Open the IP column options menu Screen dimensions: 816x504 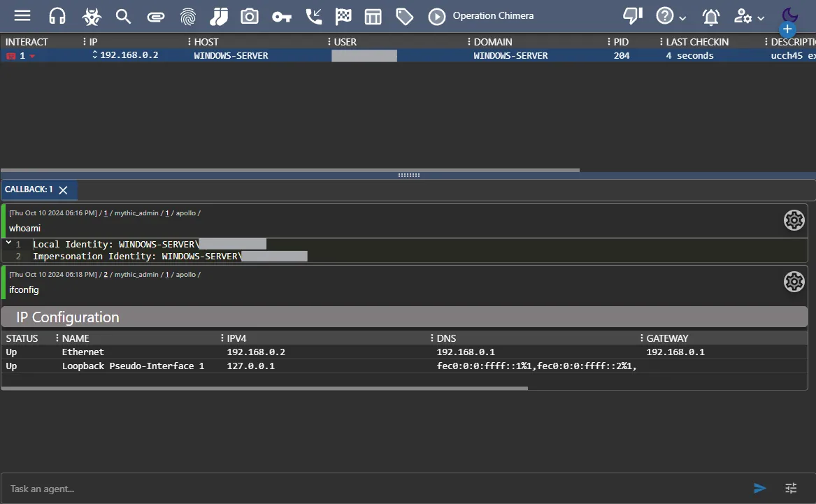85,42
